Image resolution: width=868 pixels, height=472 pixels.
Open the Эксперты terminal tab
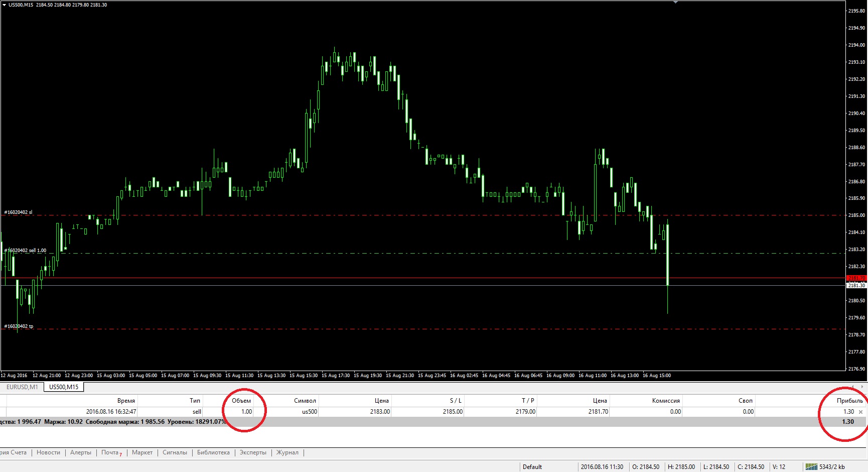(253, 452)
